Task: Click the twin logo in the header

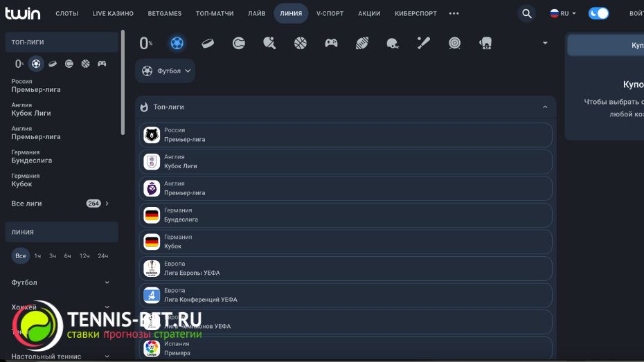Action: click(23, 13)
